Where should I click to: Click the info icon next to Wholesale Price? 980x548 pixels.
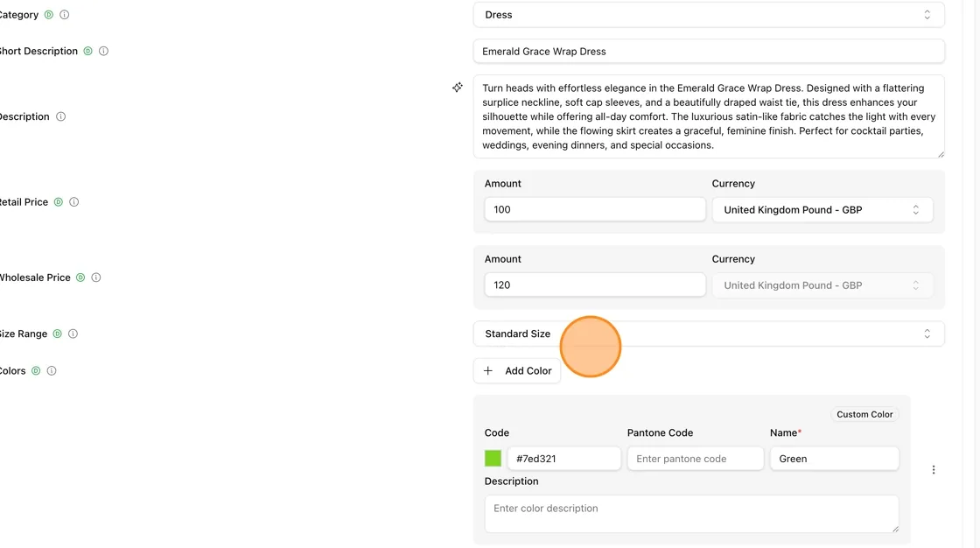pos(96,278)
